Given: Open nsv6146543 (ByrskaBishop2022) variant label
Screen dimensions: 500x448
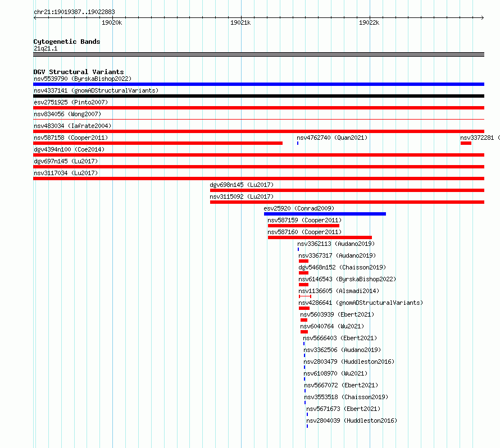Looking at the screenshot, I should click(x=347, y=279).
